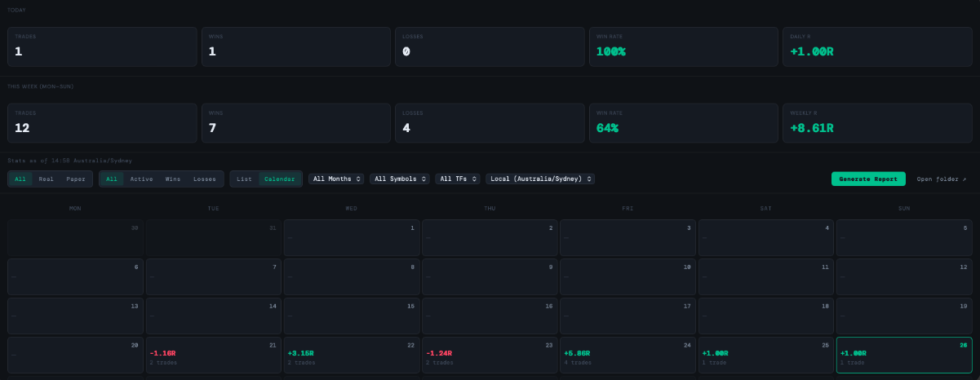
Task: Open the day 22 cell showing +3.15R
Action: click(352, 355)
